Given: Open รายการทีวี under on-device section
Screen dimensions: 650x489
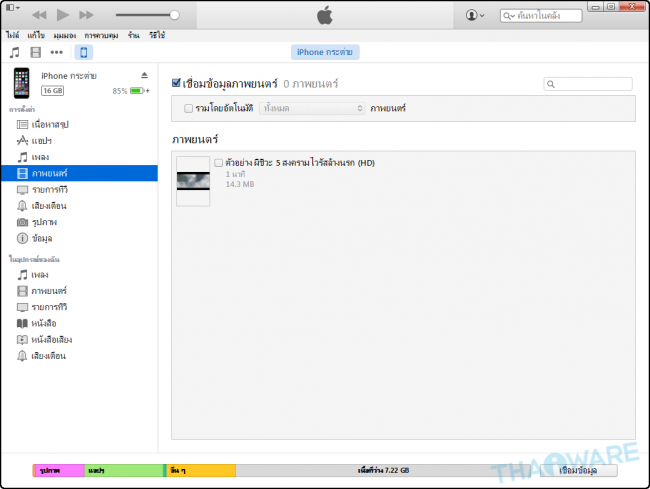Looking at the screenshot, I should [x=79, y=307].
